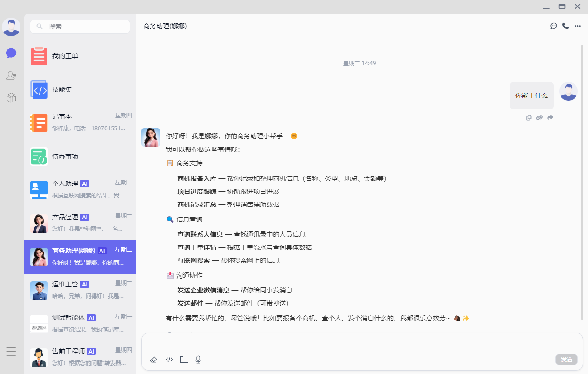
Task: Click the 技能集 code icon
Action: coord(39,89)
